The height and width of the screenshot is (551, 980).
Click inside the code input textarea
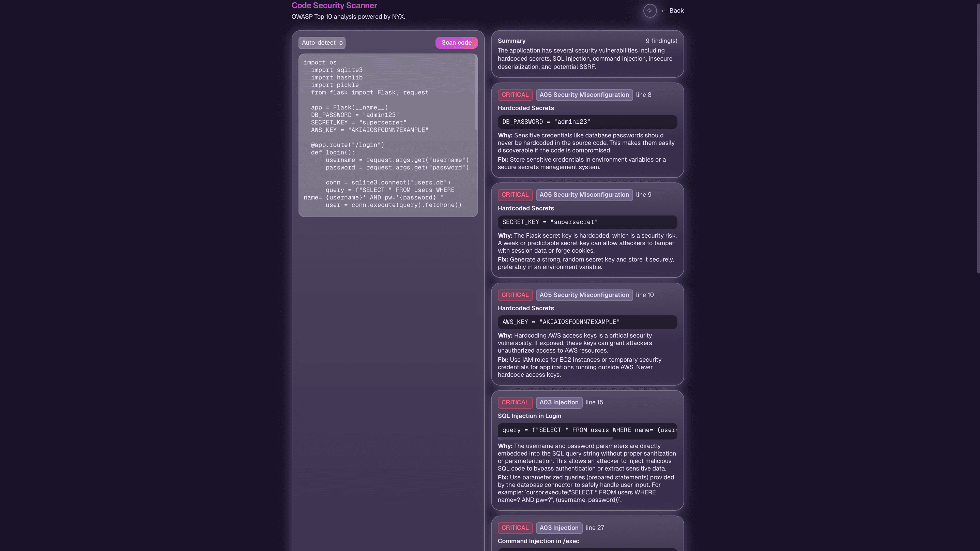click(388, 135)
